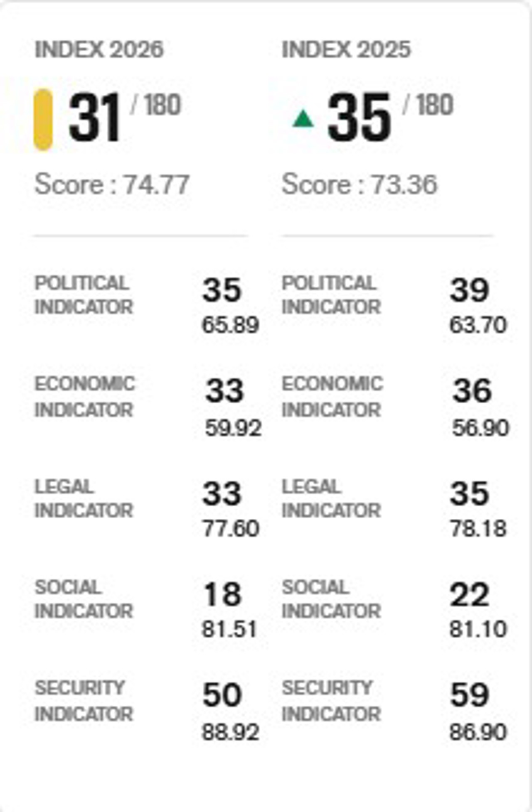
Task: Click the 2026 Legal Indicator label
Action: (84, 498)
